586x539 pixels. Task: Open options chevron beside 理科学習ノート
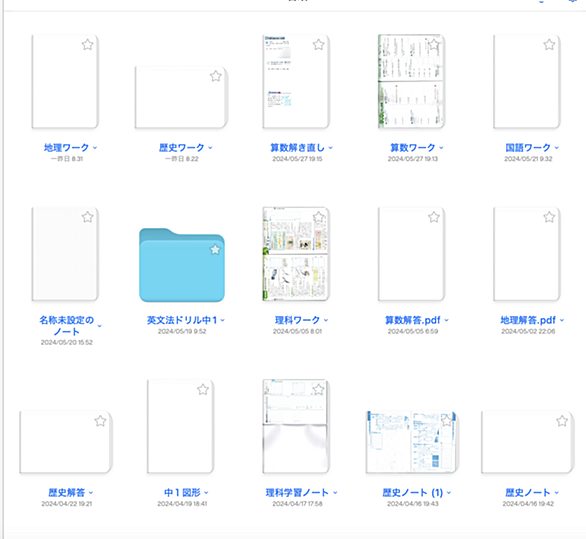tap(335, 493)
